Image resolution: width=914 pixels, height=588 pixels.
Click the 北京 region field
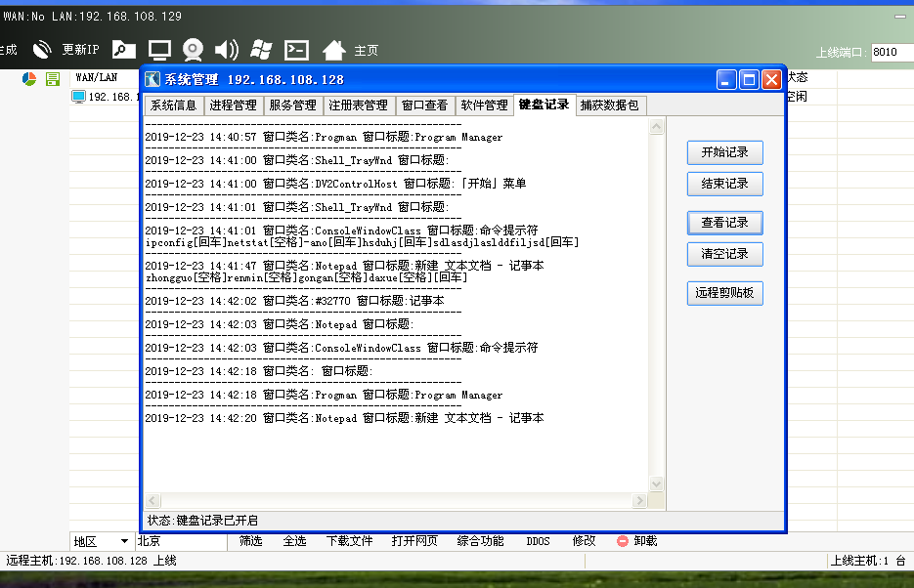(x=181, y=541)
